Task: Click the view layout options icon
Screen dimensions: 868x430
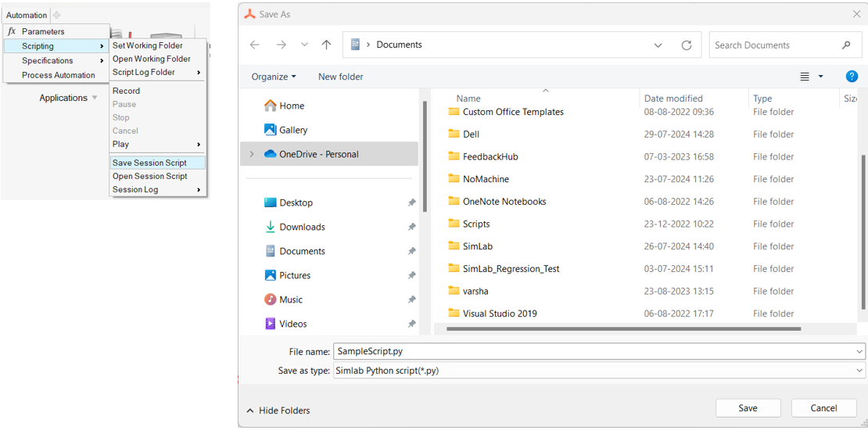Action: [x=805, y=77]
